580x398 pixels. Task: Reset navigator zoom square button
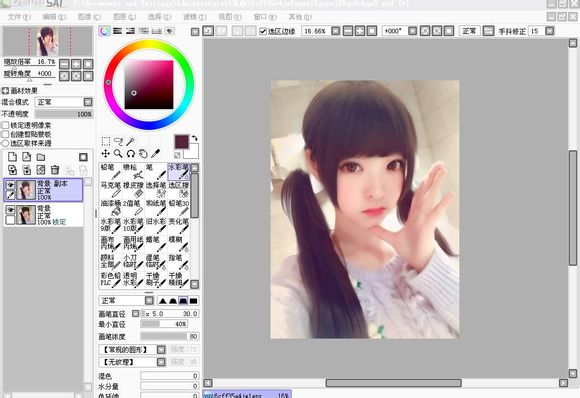click(x=88, y=64)
